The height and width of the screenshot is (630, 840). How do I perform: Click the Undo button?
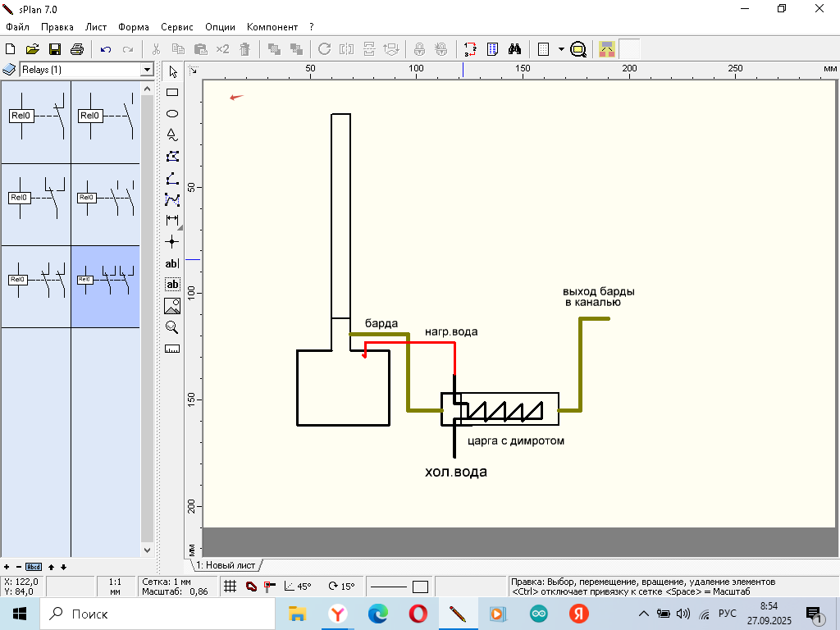[x=106, y=49]
